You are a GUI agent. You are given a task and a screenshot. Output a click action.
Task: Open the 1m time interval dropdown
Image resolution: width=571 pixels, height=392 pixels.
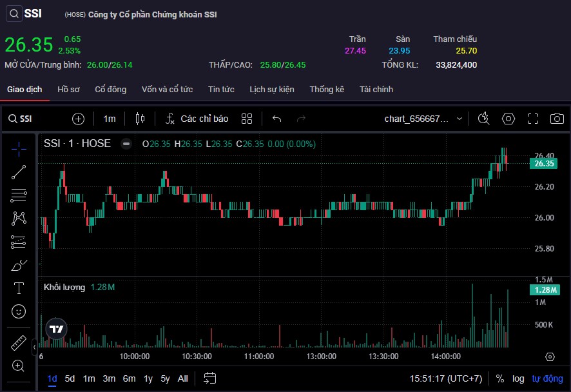[x=110, y=119]
